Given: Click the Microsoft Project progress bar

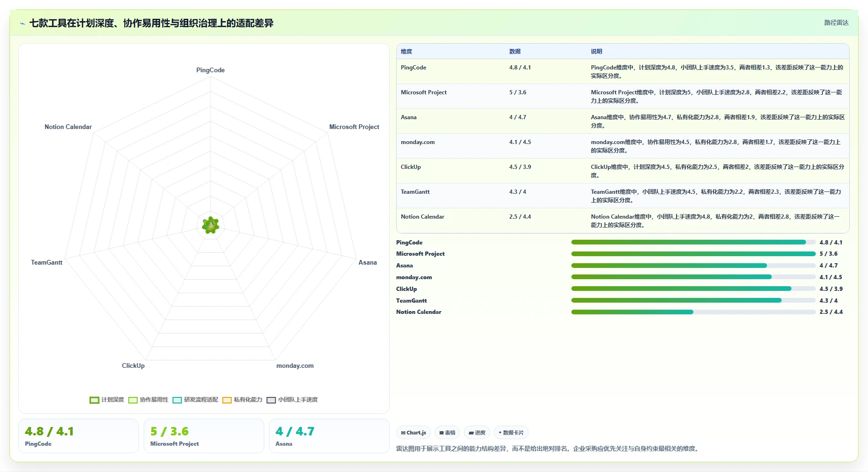Looking at the screenshot, I should (x=693, y=254).
